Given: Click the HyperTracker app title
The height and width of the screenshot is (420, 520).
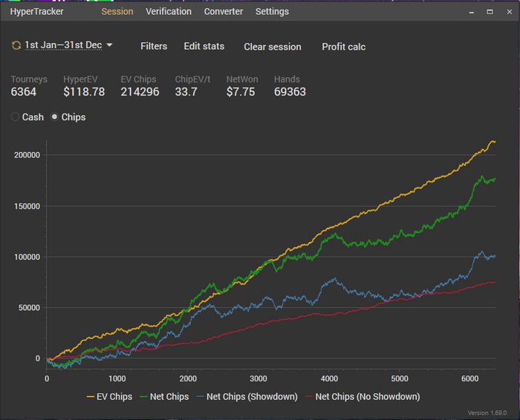Looking at the screenshot, I should [36, 12].
